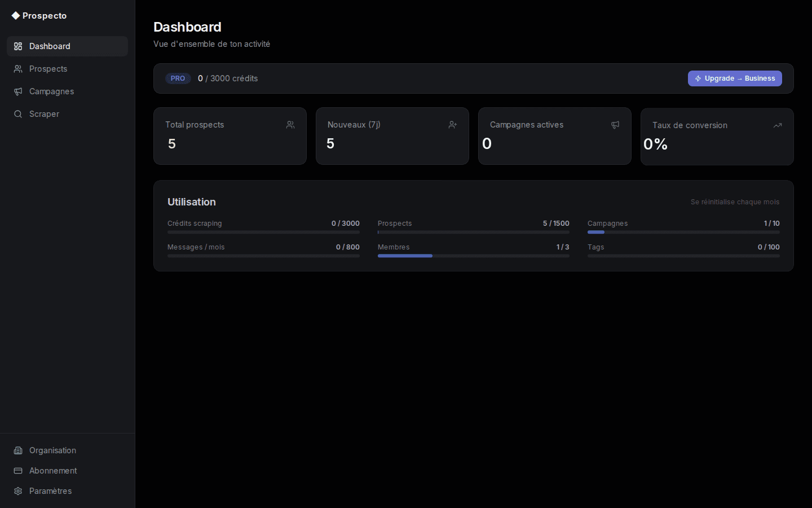Click the megaphone icon in Campagnes actives card
Image resolution: width=812 pixels, height=508 pixels.
click(615, 125)
